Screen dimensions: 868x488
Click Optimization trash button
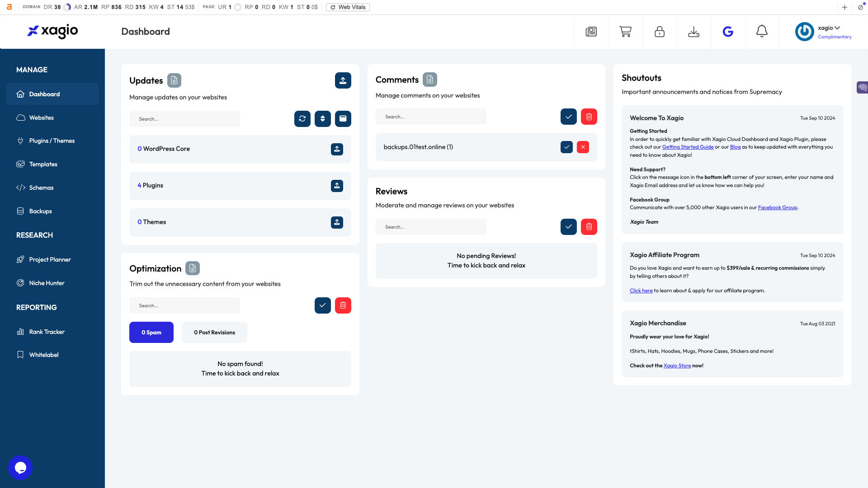(x=343, y=305)
